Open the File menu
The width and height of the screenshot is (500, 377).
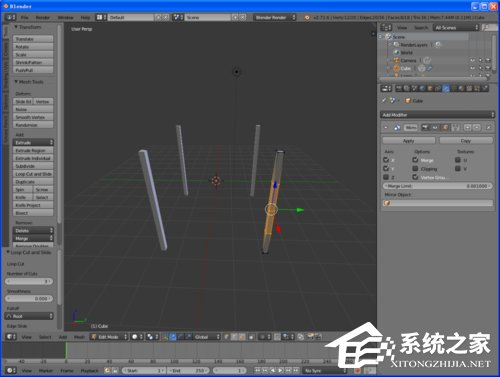click(24, 17)
